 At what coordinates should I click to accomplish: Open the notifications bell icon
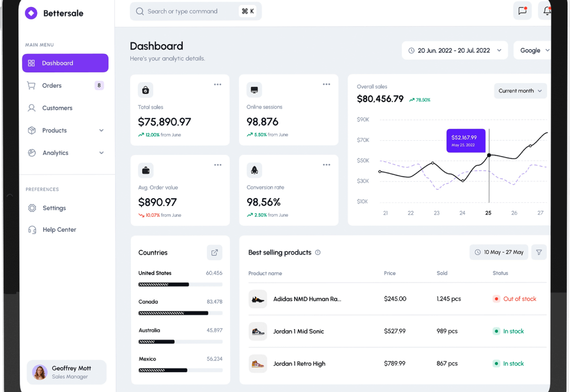pyautogui.click(x=546, y=11)
